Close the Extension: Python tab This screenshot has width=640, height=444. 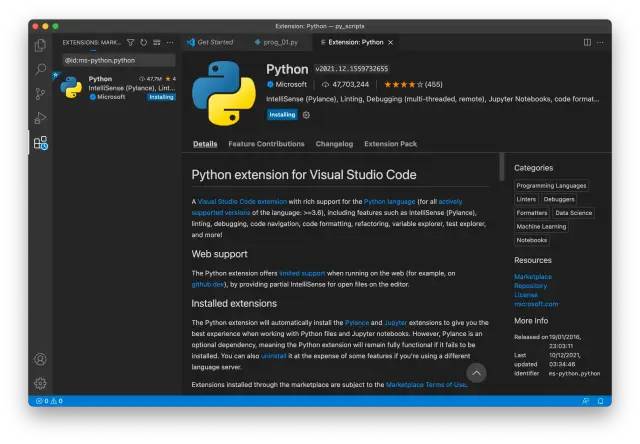(x=391, y=42)
